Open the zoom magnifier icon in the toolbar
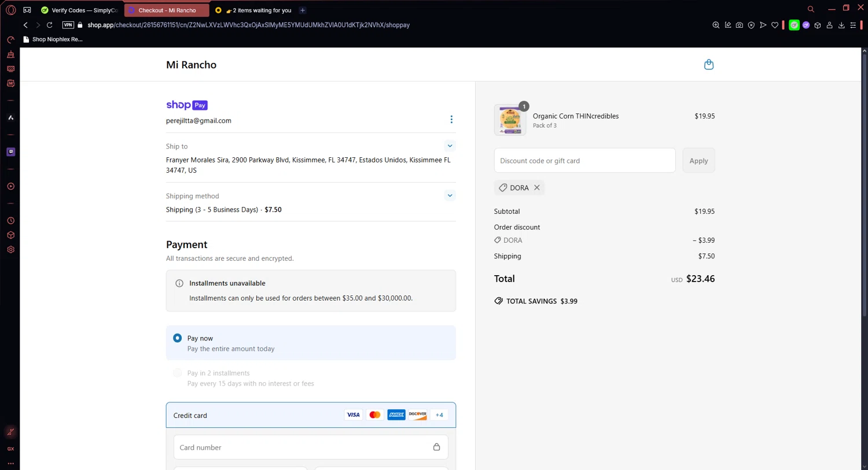Image resolution: width=868 pixels, height=470 pixels. tap(716, 25)
